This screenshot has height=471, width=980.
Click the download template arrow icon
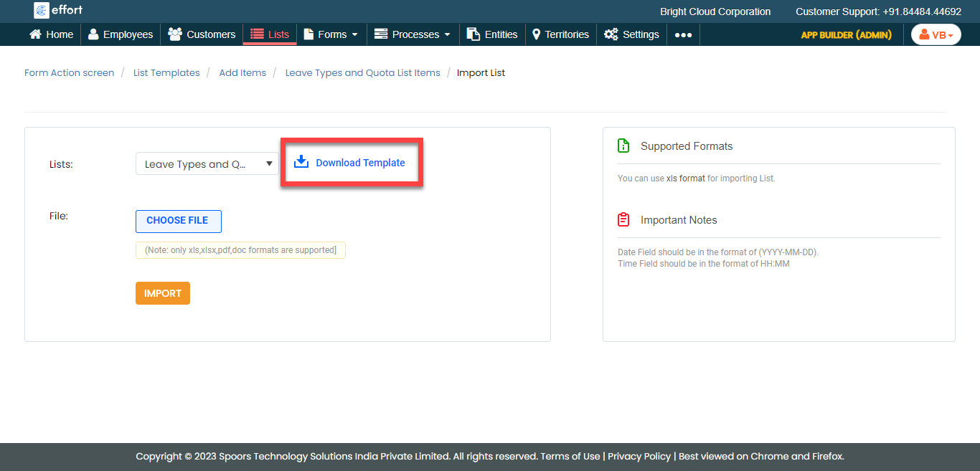tap(301, 162)
